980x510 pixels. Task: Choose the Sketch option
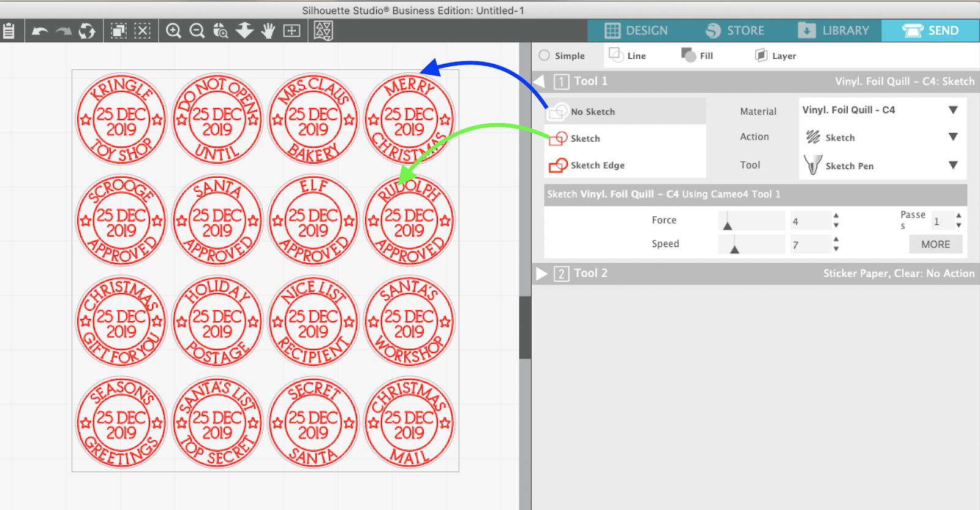click(625, 139)
